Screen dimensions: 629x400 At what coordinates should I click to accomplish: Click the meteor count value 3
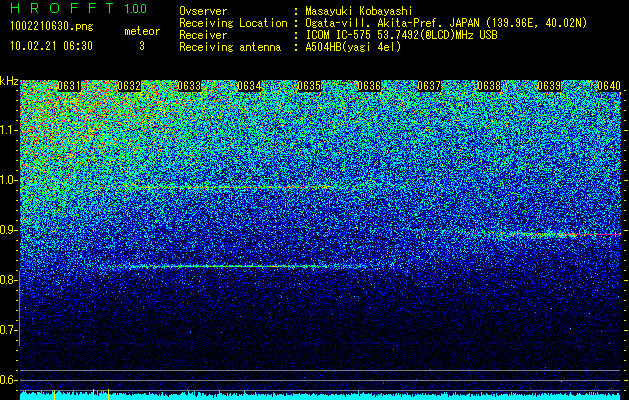[x=142, y=46]
